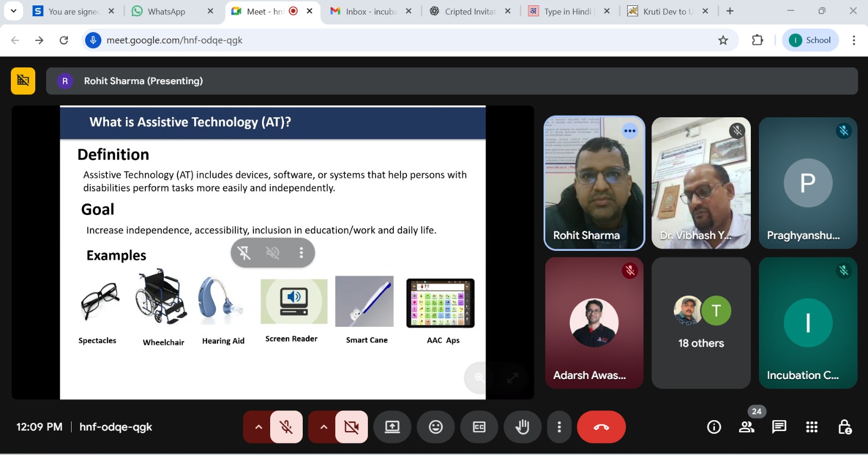Open the chat with everyone panel
Screen dimensions: 868x455
click(x=779, y=427)
